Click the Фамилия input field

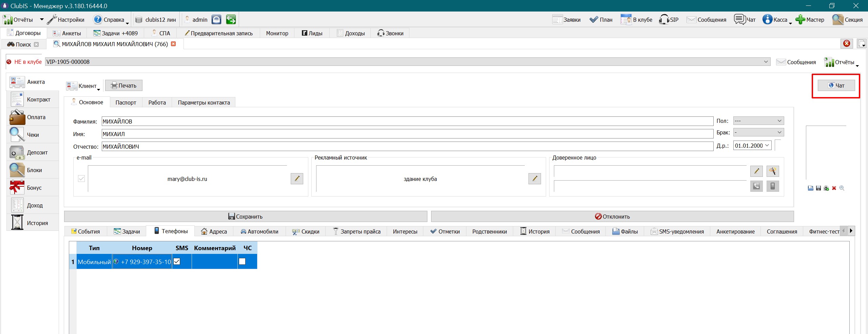407,122
